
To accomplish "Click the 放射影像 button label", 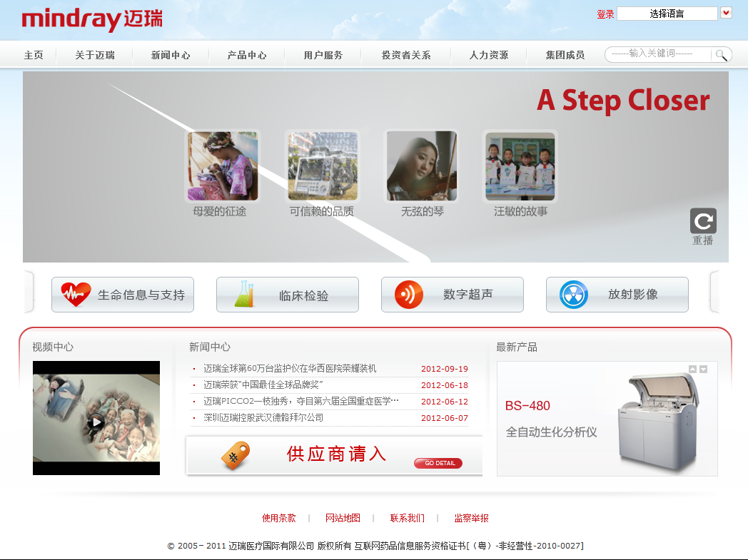I will [633, 295].
